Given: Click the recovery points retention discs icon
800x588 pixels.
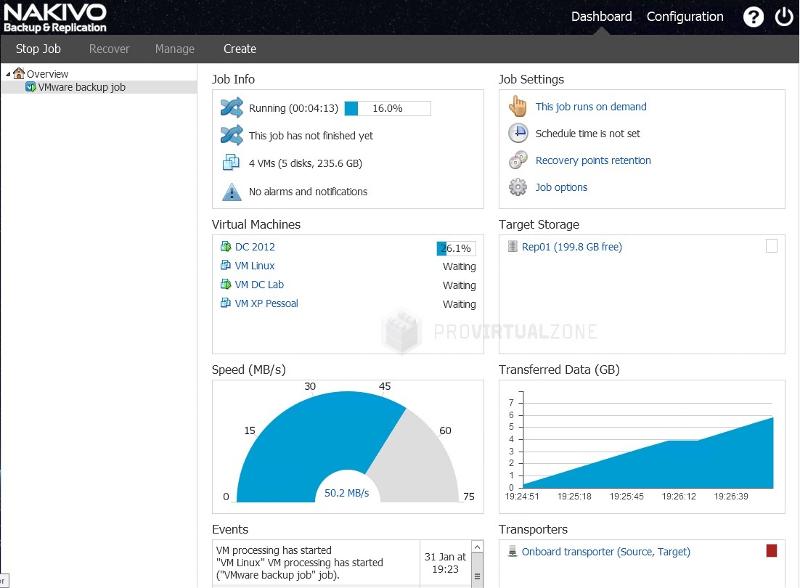Looking at the screenshot, I should point(518,160).
